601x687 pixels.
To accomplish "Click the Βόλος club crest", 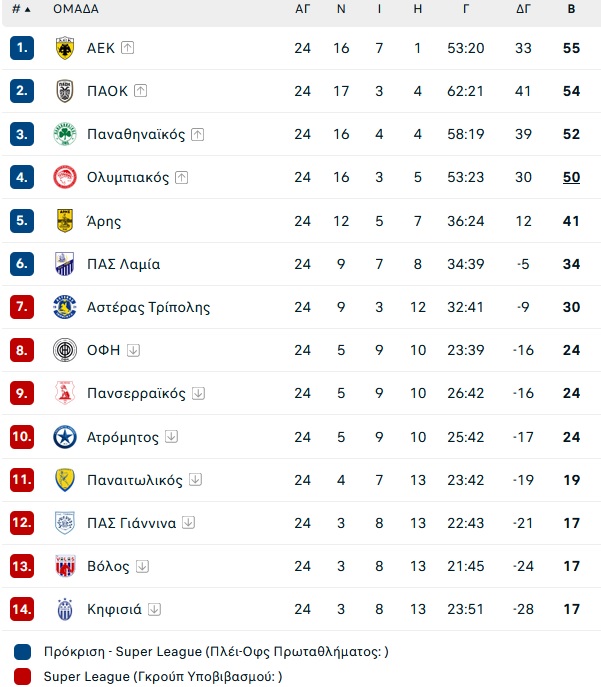I will click(x=65, y=566).
